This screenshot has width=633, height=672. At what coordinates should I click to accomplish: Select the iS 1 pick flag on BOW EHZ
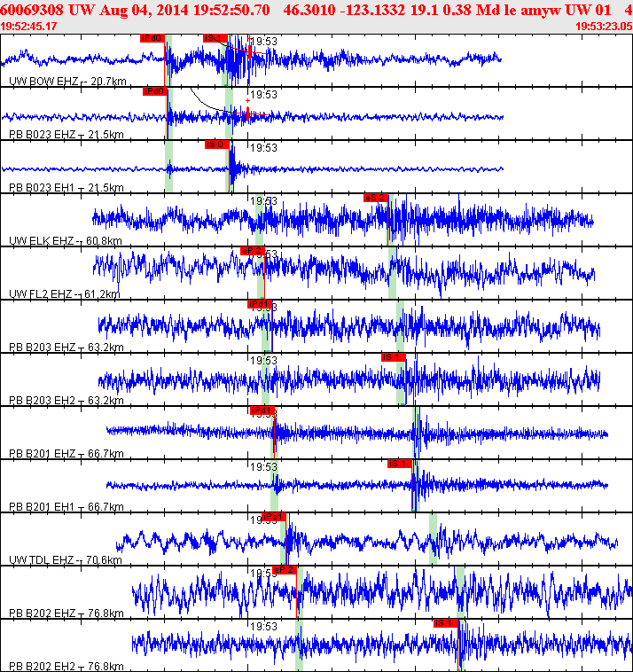click(x=215, y=38)
